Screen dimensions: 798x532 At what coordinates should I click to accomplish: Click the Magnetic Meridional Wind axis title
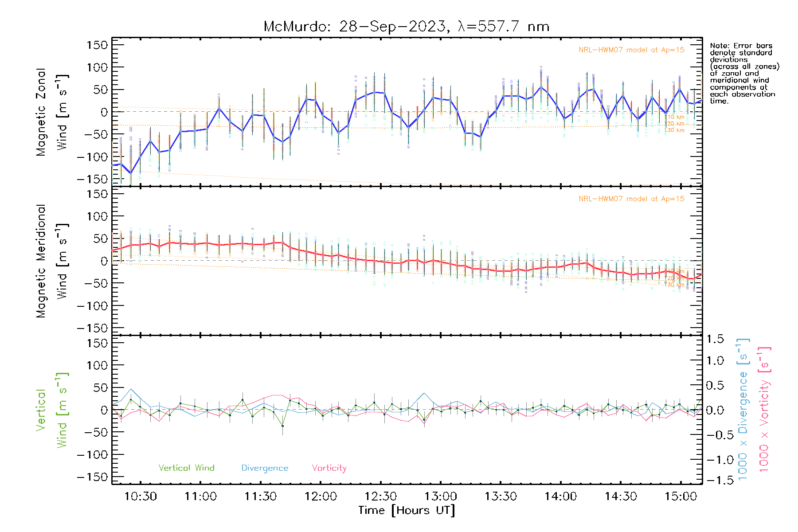pyautogui.click(x=51, y=261)
